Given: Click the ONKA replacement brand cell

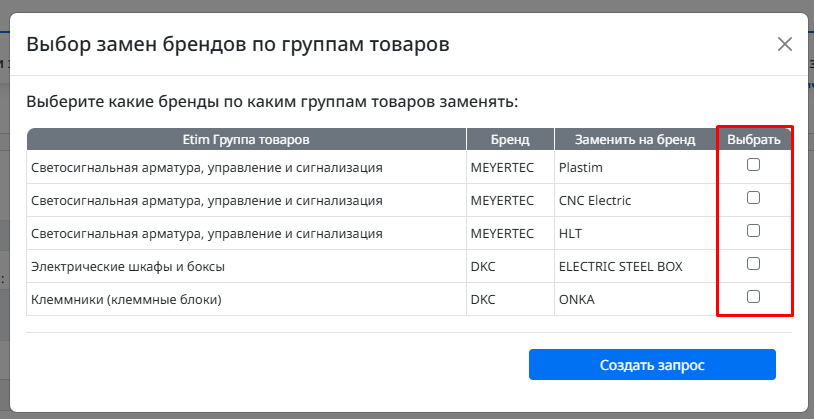Looking at the screenshot, I should [x=635, y=299].
